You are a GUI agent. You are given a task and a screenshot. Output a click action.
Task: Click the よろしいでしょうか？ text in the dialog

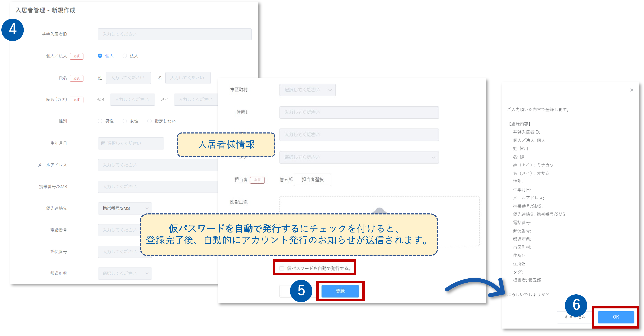[x=528, y=294]
